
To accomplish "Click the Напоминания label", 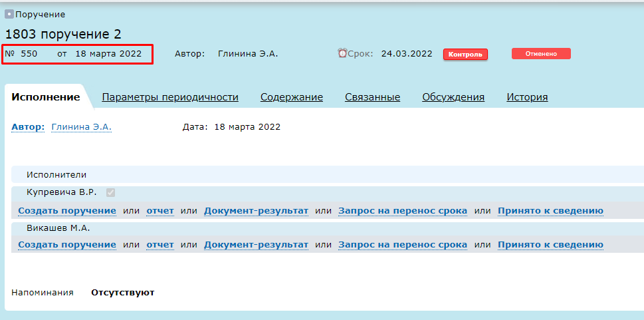I will (43, 293).
